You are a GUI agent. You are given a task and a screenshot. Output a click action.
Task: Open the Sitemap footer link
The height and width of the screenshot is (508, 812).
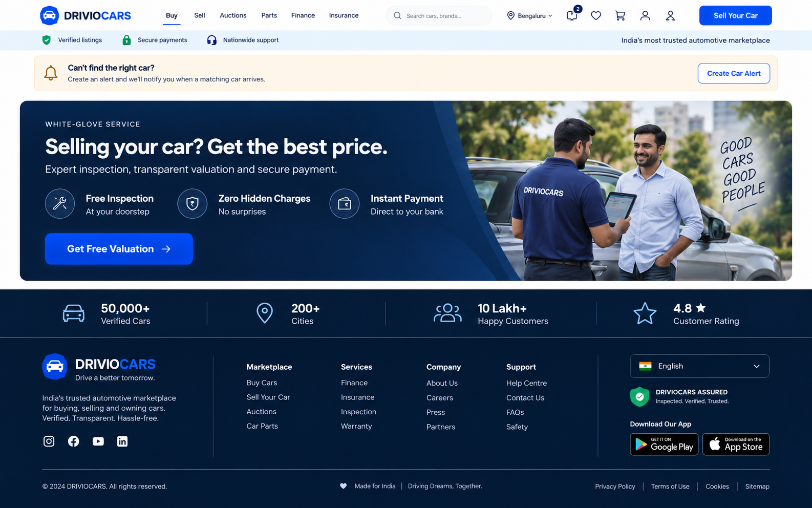(x=757, y=486)
